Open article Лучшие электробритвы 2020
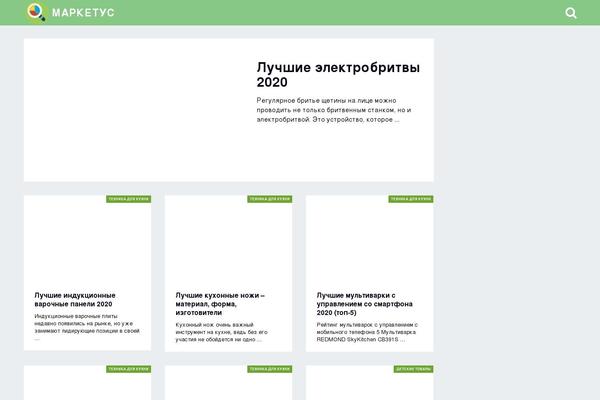600x400 pixels. coord(338,75)
